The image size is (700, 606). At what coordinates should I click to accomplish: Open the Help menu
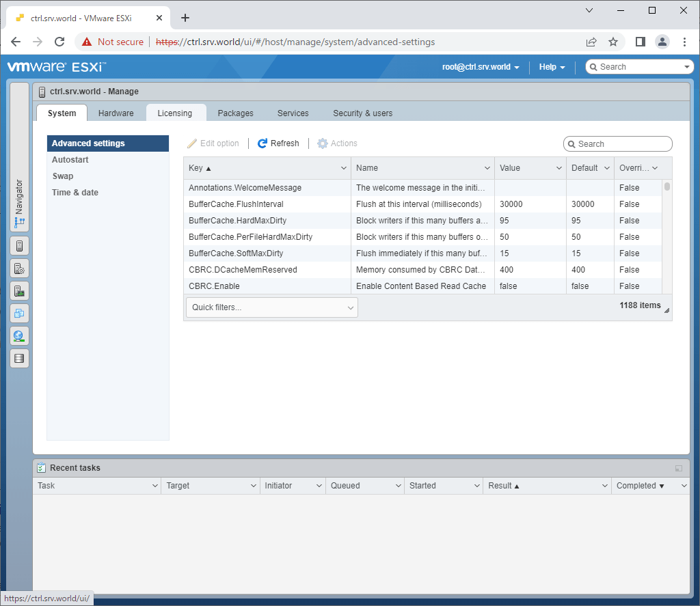point(551,67)
